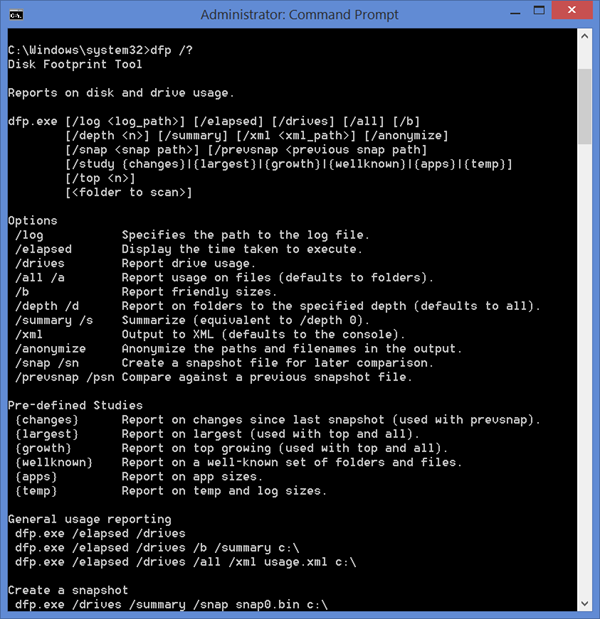Close the Administrator Command Prompt window

coord(572,10)
